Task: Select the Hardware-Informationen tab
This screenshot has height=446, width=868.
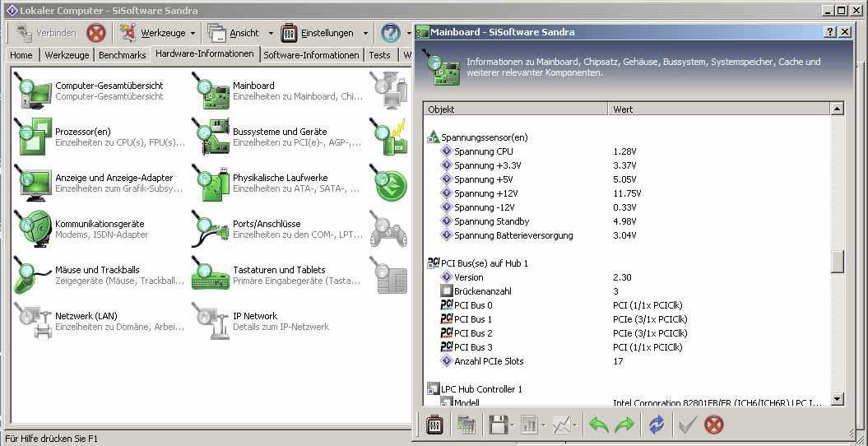Action: coord(205,53)
